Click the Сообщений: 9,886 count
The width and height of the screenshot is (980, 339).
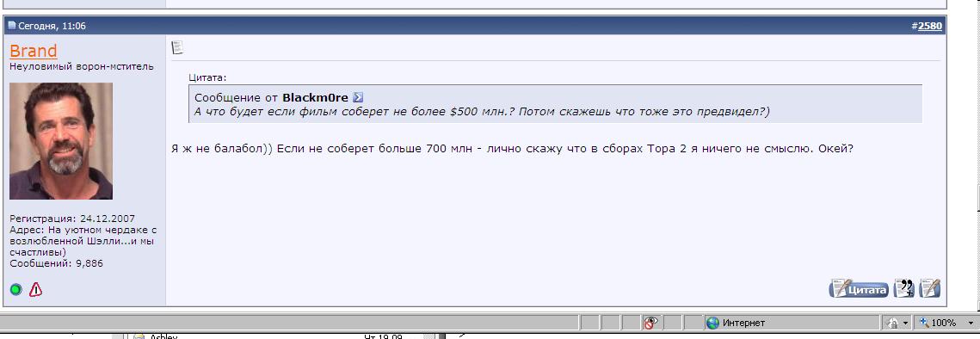click(56, 264)
